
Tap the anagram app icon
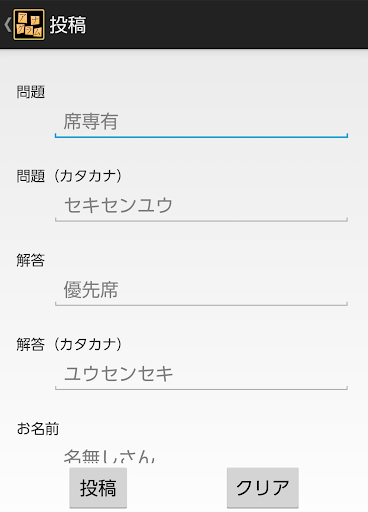click(x=29, y=25)
